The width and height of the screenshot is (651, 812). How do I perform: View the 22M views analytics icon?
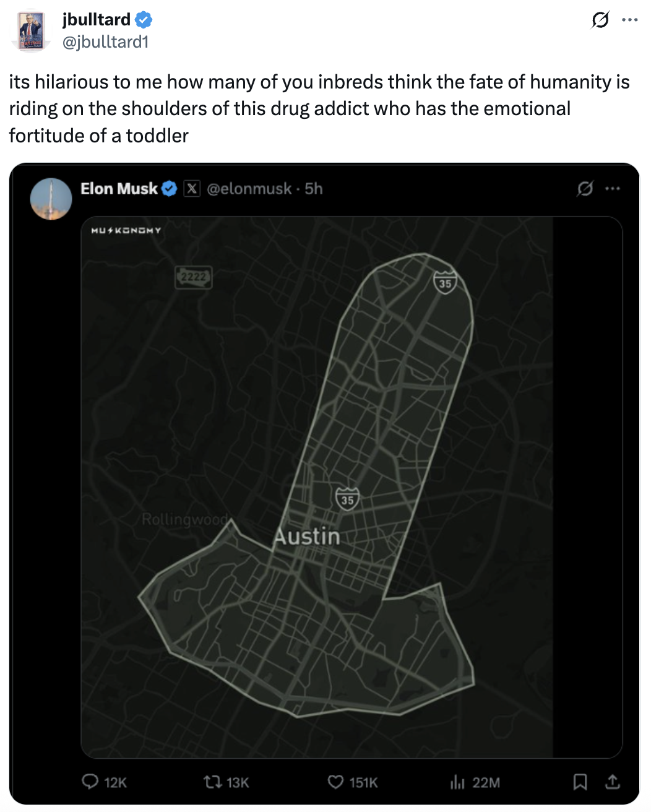pos(457,782)
